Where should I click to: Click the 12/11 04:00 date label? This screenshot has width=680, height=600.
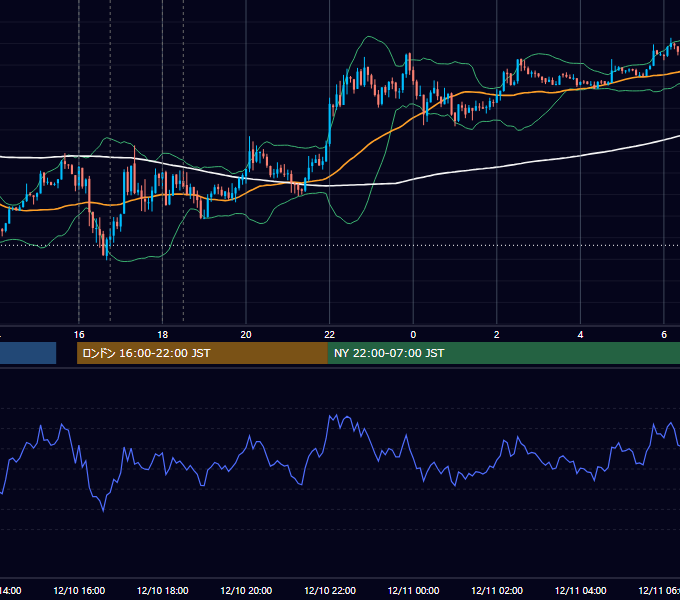click(x=581, y=590)
